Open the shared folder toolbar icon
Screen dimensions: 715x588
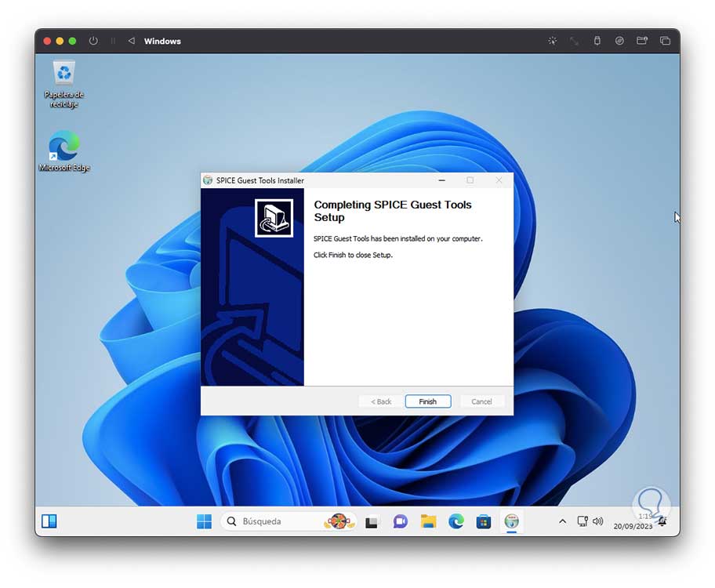point(642,41)
